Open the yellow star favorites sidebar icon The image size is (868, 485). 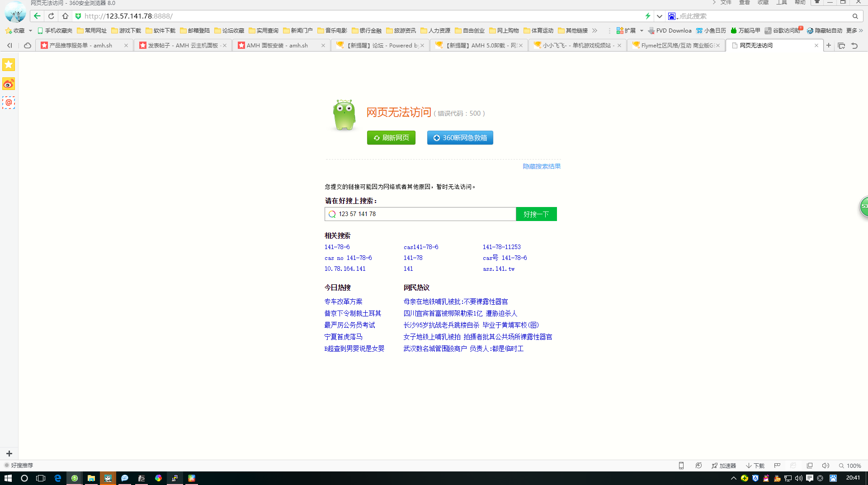point(9,65)
